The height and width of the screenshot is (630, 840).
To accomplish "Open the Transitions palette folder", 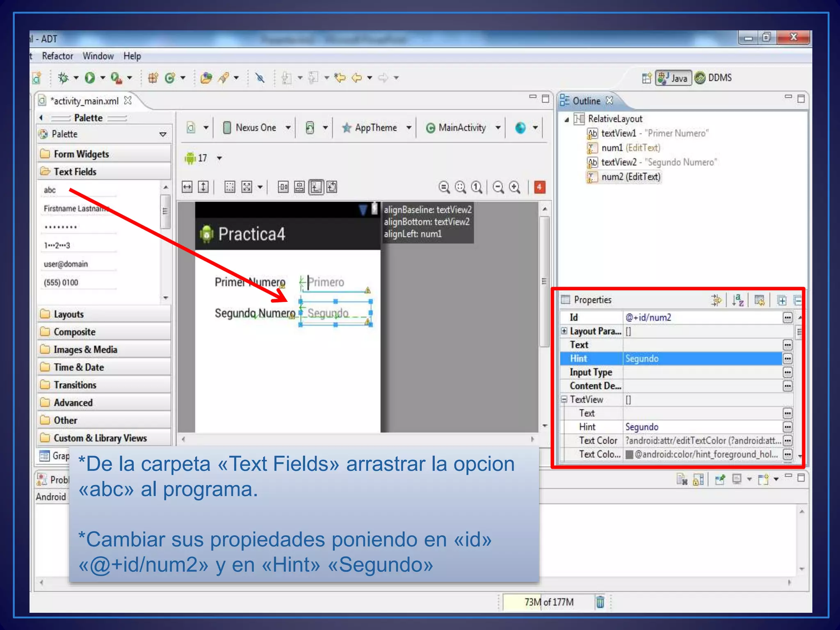I will [104, 385].
